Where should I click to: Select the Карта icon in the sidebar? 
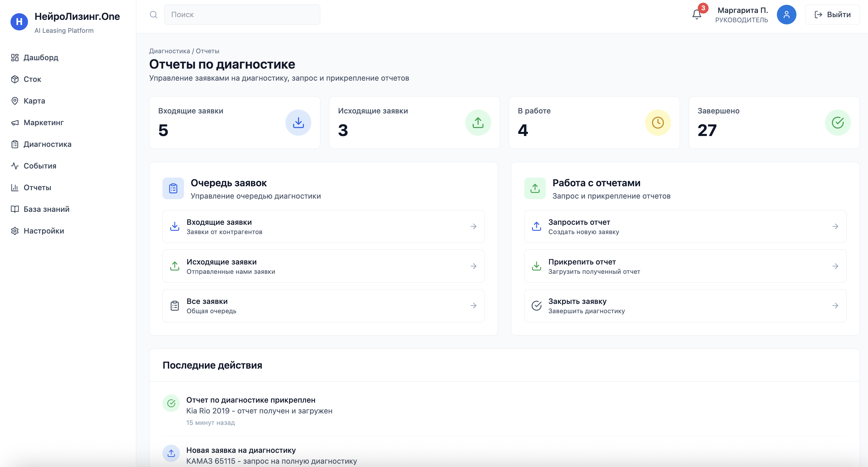pos(15,101)
